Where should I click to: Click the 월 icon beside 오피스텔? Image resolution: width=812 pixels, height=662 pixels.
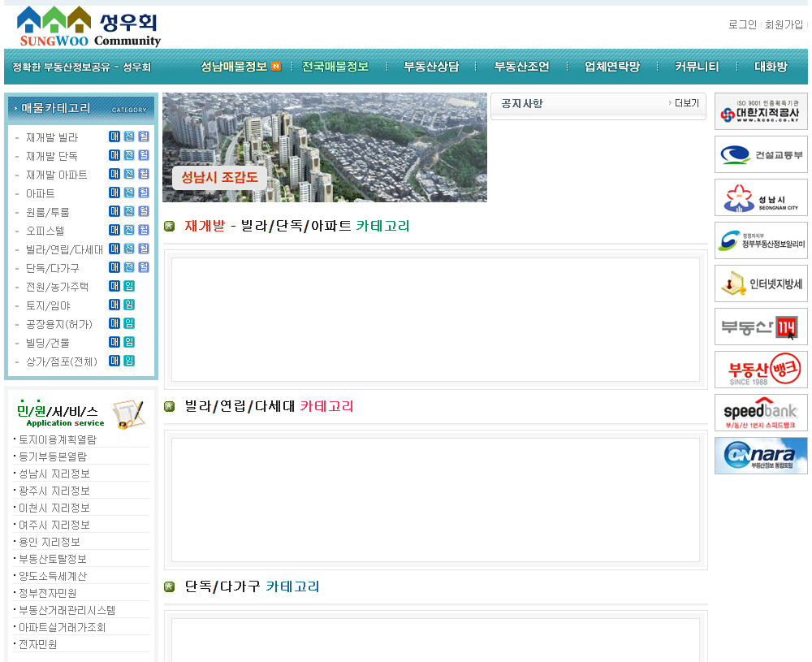(144, 231)
